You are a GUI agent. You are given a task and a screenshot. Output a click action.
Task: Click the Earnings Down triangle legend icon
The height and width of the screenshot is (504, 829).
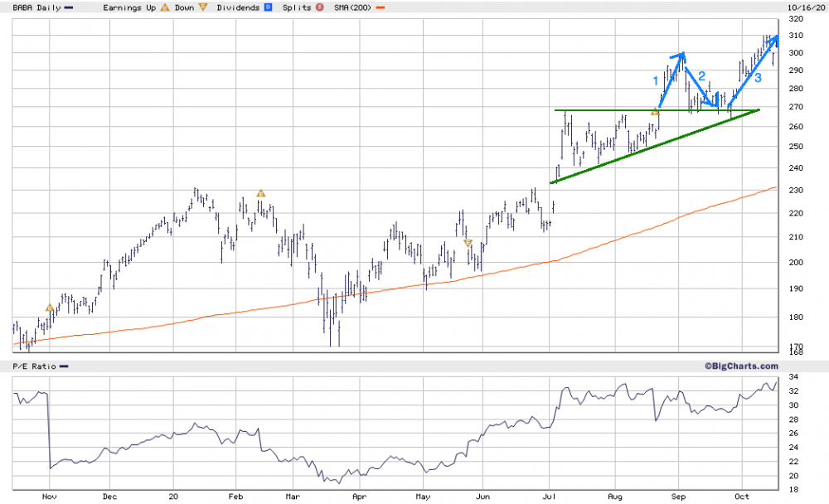[203, 7]
